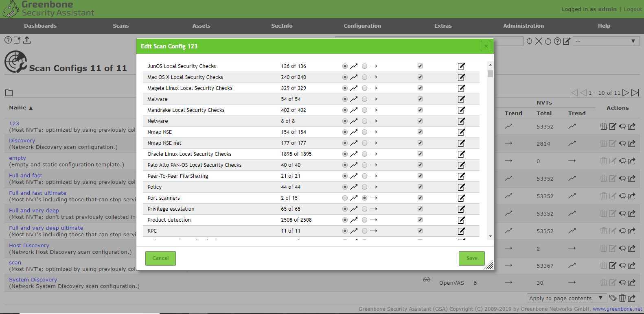Select static trend radio for Policy
The width and height of the screenshot is (644, 314).
(x=364, y=187)
